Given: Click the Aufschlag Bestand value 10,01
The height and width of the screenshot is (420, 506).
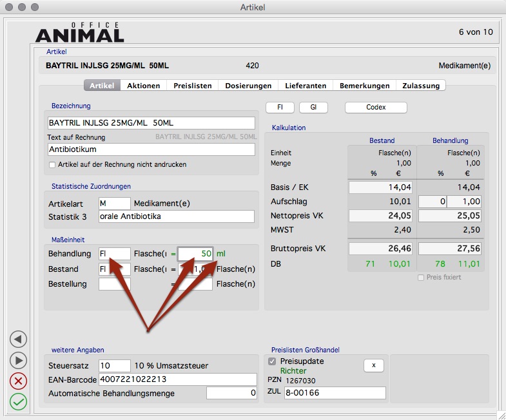Looking at the screenshot, I should point(400,202).
